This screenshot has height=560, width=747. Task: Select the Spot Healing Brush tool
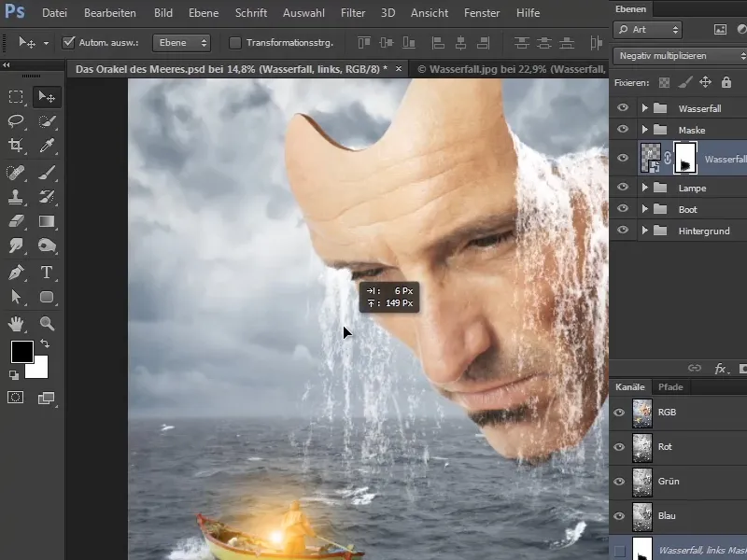[x=16, y=173]
